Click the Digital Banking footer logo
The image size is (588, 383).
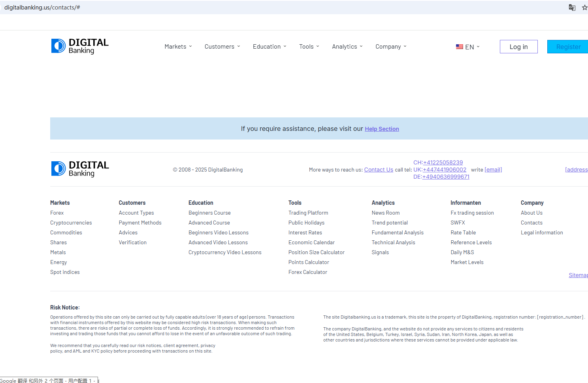tap(80, 169)
